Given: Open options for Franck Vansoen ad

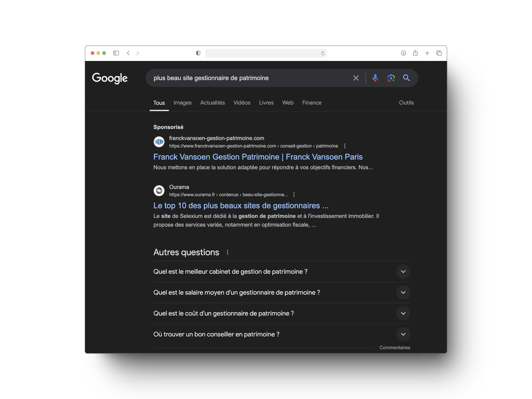Looking at the screenshot, I should click(x=345, y=146).
